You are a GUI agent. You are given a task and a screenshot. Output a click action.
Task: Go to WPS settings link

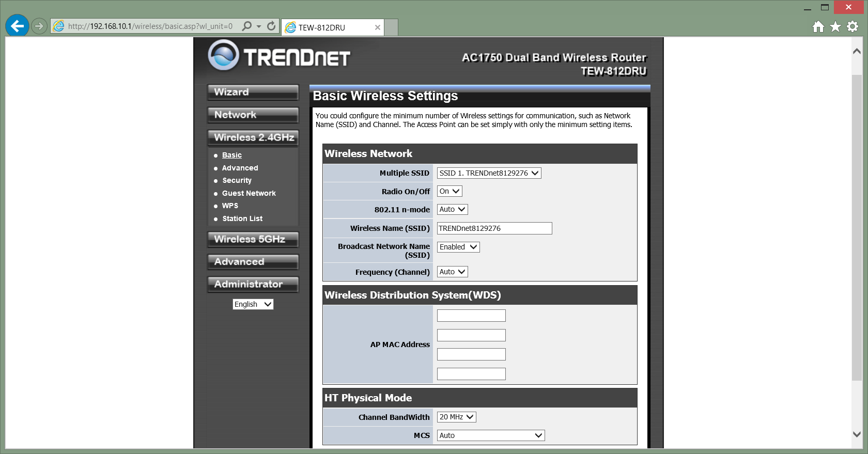coord(230,206)
